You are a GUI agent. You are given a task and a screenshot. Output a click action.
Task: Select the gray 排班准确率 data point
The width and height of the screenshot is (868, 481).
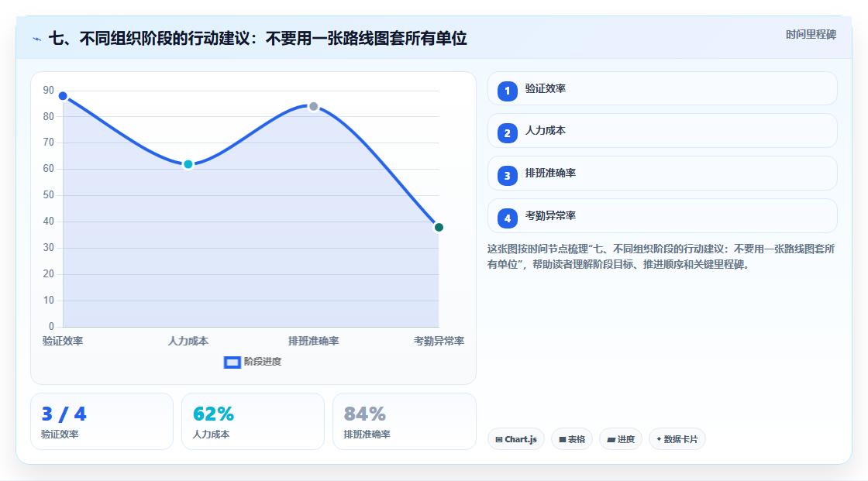[x=313, y=106]
